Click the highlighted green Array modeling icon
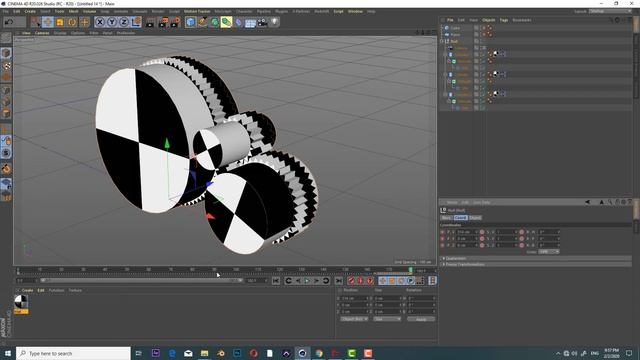Viewport: 640px width, 360px height. point(226,22)
